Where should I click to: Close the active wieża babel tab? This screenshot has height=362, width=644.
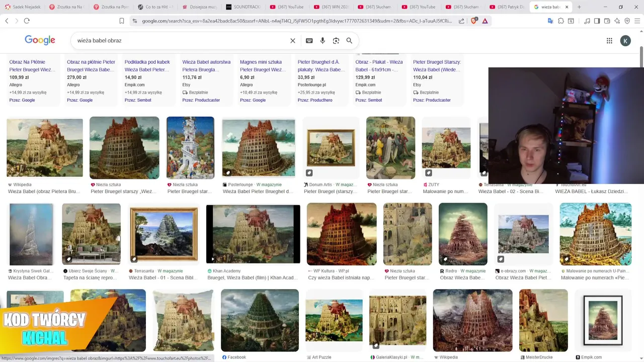567,7
